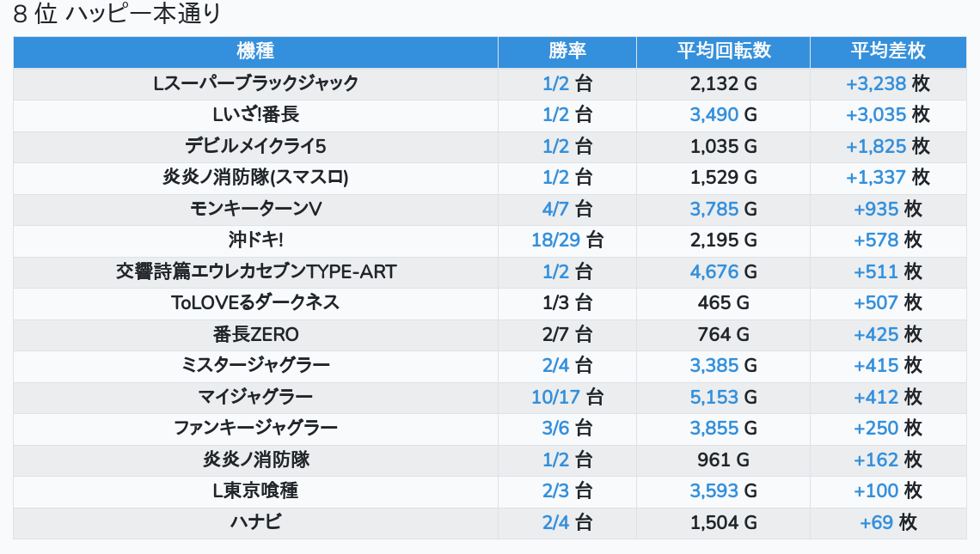
Task: Click the +3,238 average difference value
Action: click(875, 83)
